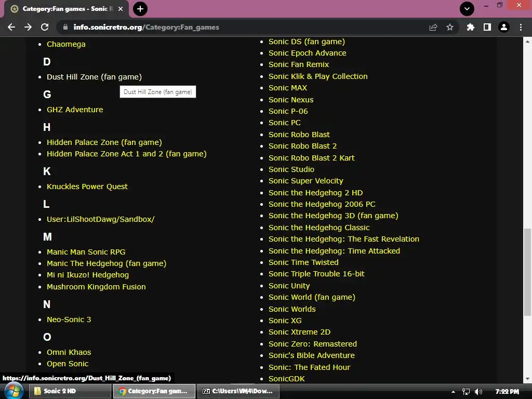Open Chrome three-dot menu
This screenshot has height=399, width=532.
[521, 27]
